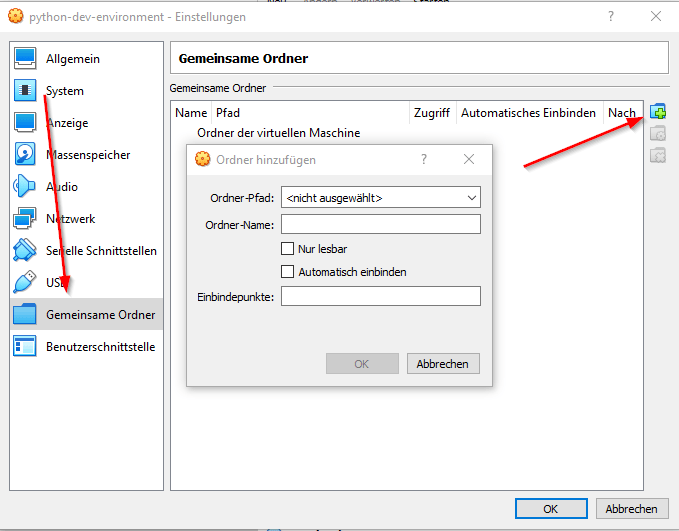This screenshot has width=679, height=531.
Task: Click the add shared folder icon
Action: 658,112
